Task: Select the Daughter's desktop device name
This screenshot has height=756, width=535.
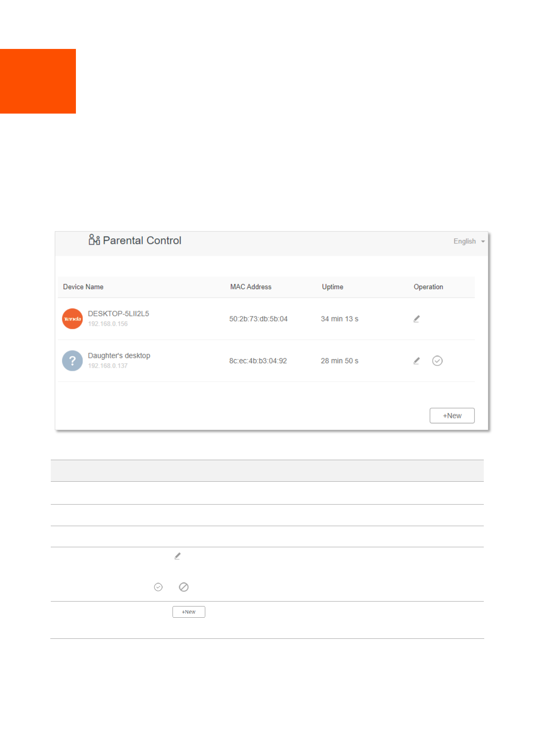Action: coord(119,356)
